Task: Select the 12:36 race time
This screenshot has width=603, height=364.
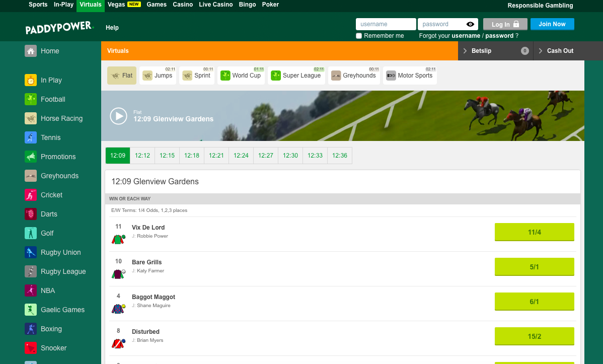Action: [340, 156]
